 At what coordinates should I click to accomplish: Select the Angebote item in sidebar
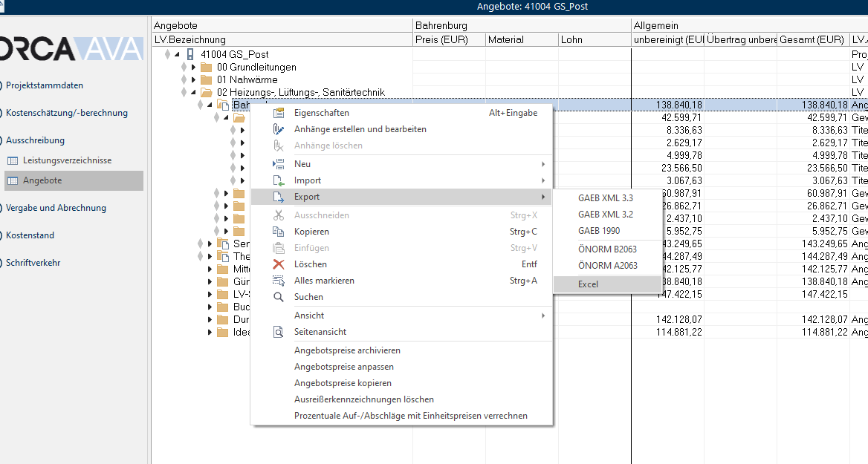(x=42, y=180)
